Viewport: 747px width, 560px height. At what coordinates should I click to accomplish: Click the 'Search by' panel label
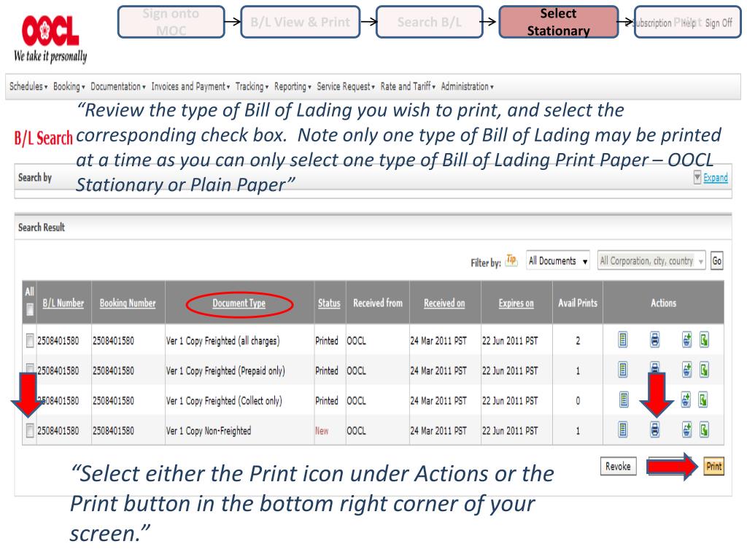click(x=35, y=178)
